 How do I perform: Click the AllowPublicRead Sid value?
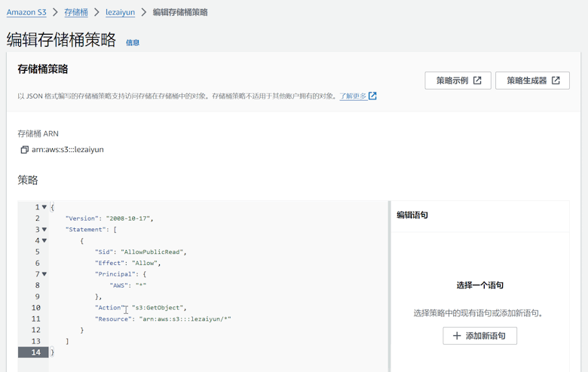(152, 252)
